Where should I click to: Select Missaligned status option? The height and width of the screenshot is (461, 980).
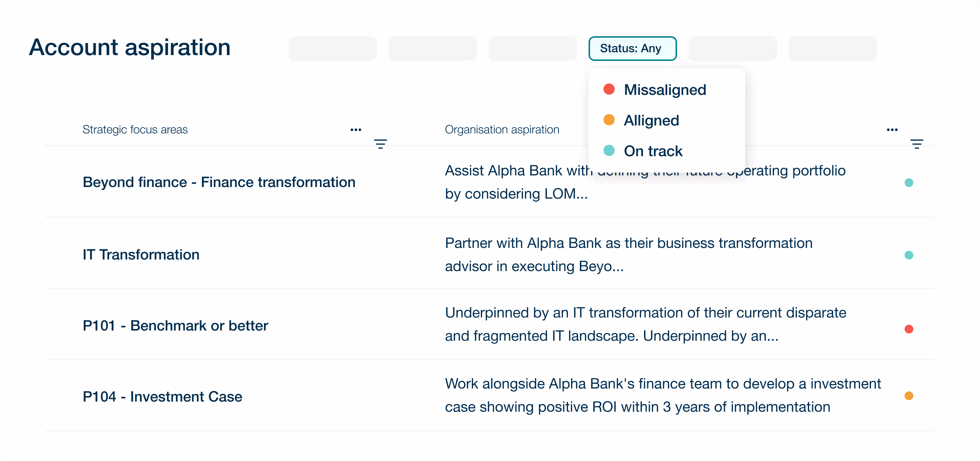coord(665,90)
